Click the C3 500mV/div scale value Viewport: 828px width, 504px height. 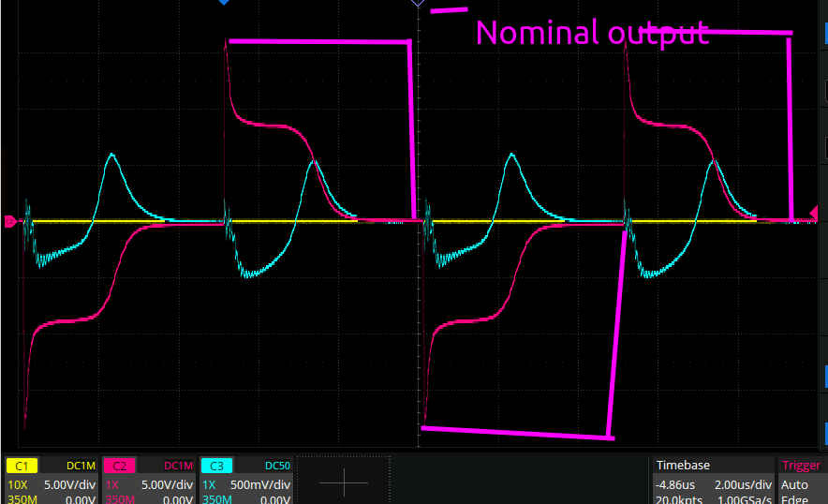coord(261,485)
